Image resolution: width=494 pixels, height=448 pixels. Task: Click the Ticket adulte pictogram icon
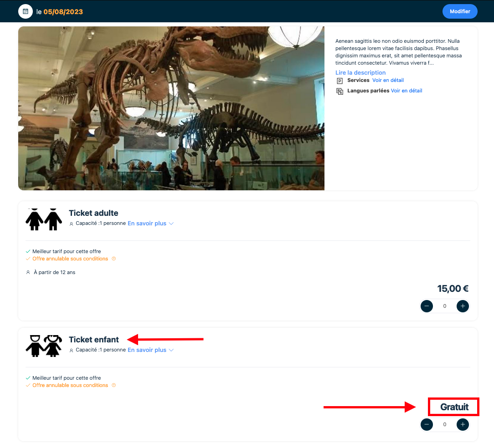(44, 219)
